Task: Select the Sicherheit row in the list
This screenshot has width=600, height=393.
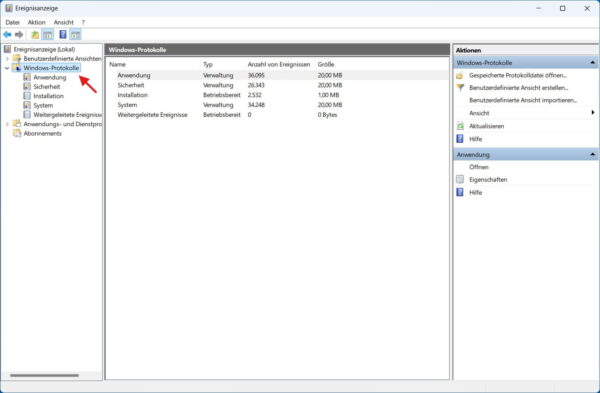Action: (x=277, y=85)
